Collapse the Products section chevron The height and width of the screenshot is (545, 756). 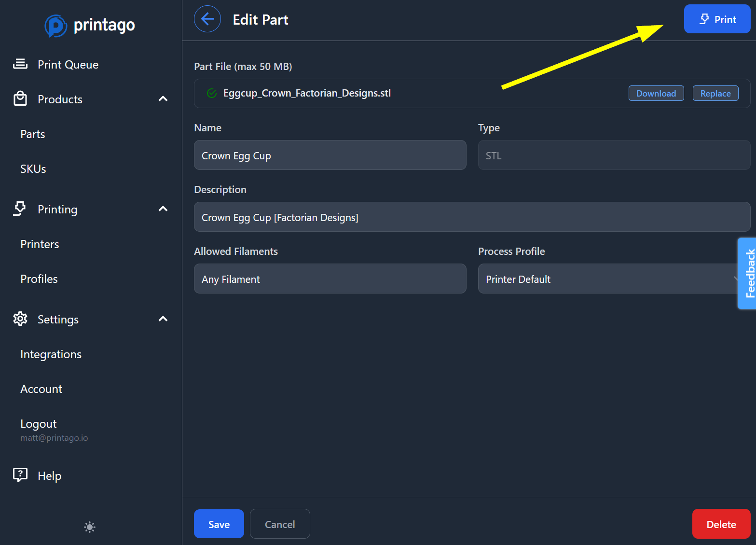(x=163, y=99)
